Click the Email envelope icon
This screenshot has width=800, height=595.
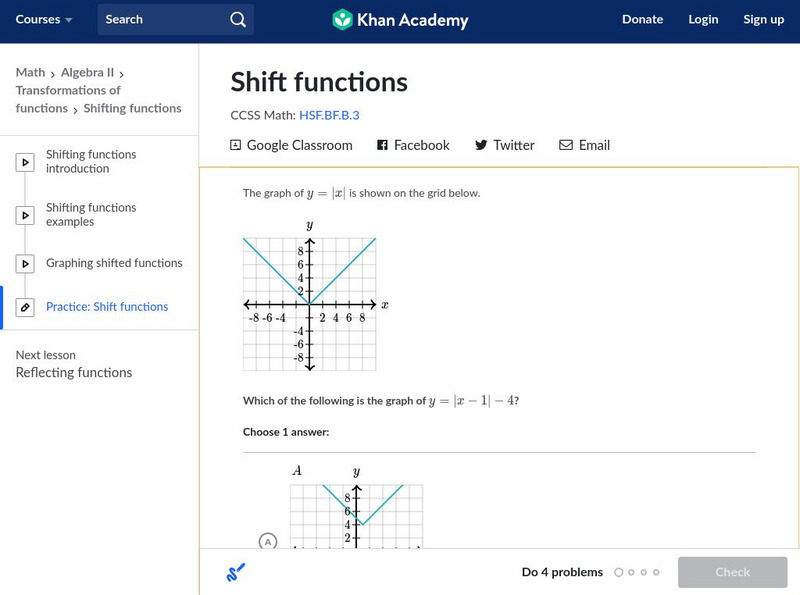[x=566, y=145]
